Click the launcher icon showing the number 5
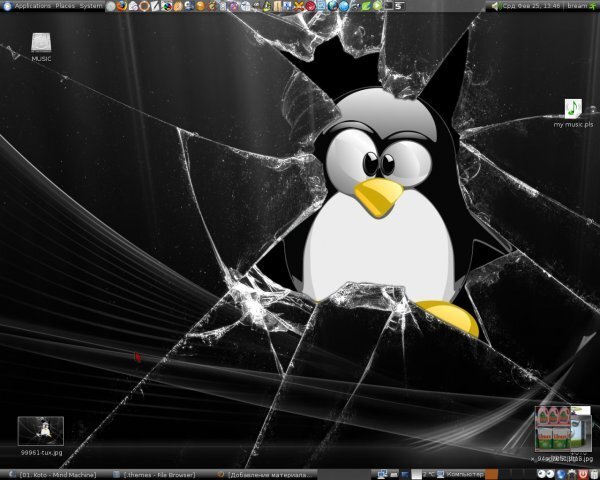Screen dimensions: 600x480 (399, 6)
